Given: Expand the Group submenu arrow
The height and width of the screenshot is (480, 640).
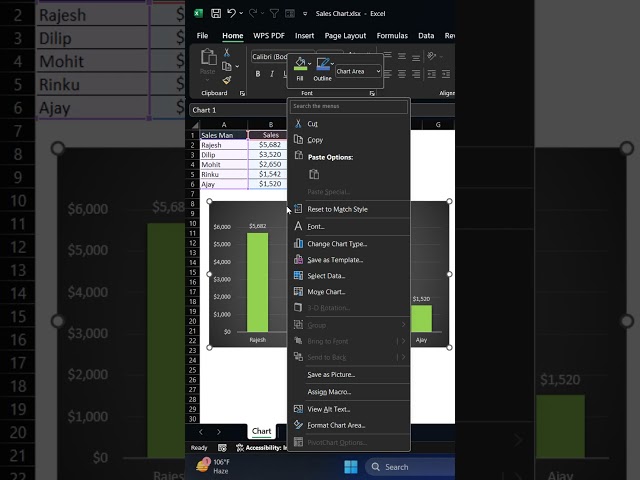Looking at the screenshot, I should click(x=403, y=325).
